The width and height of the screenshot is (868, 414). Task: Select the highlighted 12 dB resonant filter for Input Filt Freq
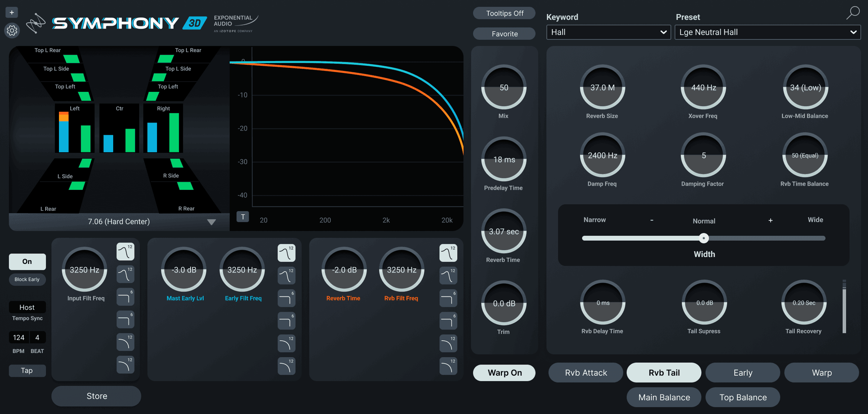point(125,252)
